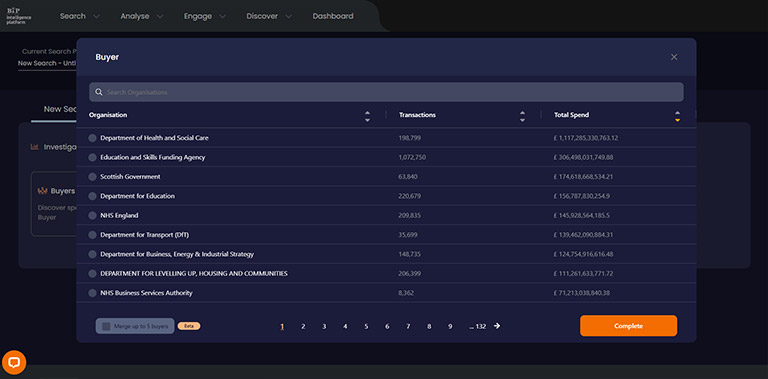
Task: Open the Dashboard menu item
Action: coord(333,16)
